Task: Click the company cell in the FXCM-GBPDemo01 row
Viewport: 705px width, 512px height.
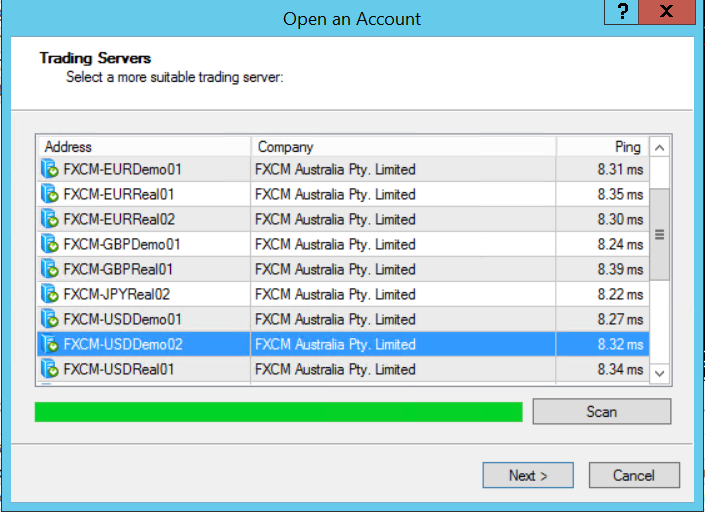Action: pos(403,244)
